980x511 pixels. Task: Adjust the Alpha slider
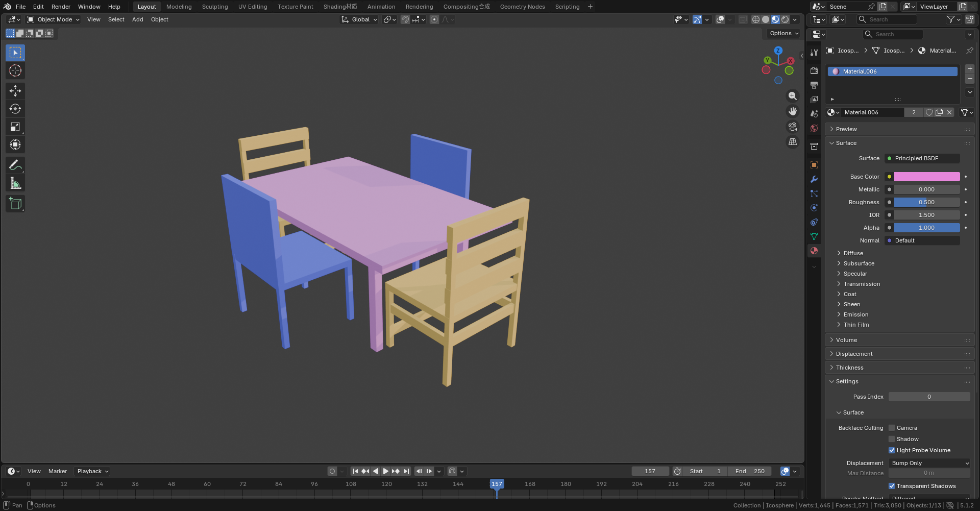926,228
